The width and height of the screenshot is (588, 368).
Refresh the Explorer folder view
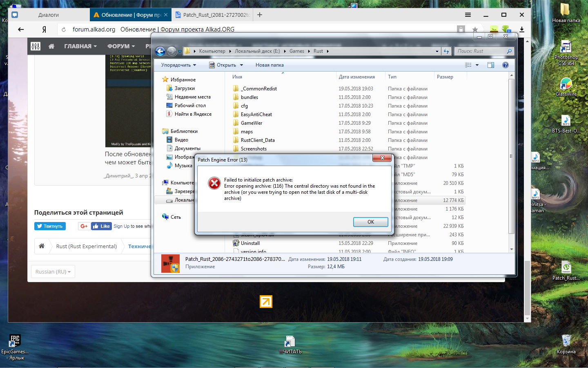[x=446, y=51]
